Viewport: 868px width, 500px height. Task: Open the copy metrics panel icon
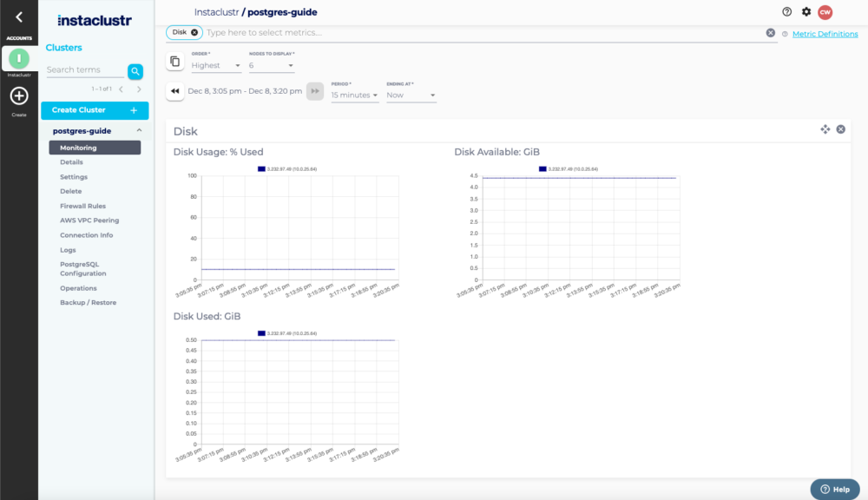click(x=174, y=60)
